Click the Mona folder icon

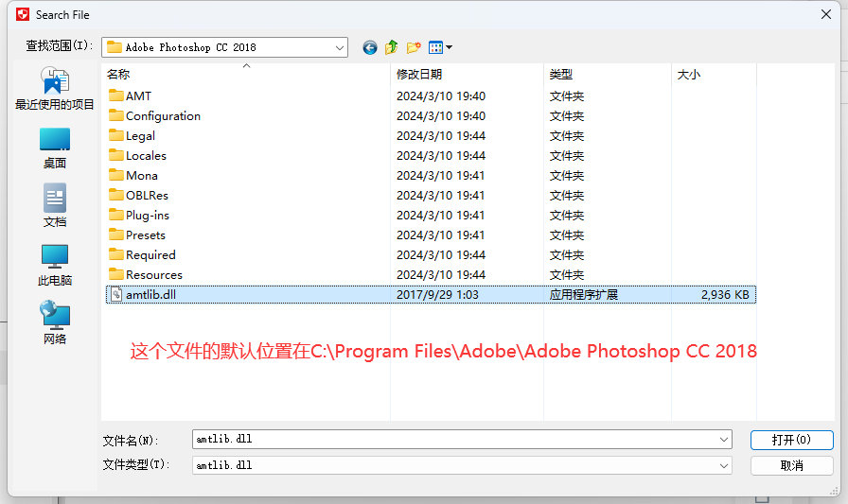[115, 175]
